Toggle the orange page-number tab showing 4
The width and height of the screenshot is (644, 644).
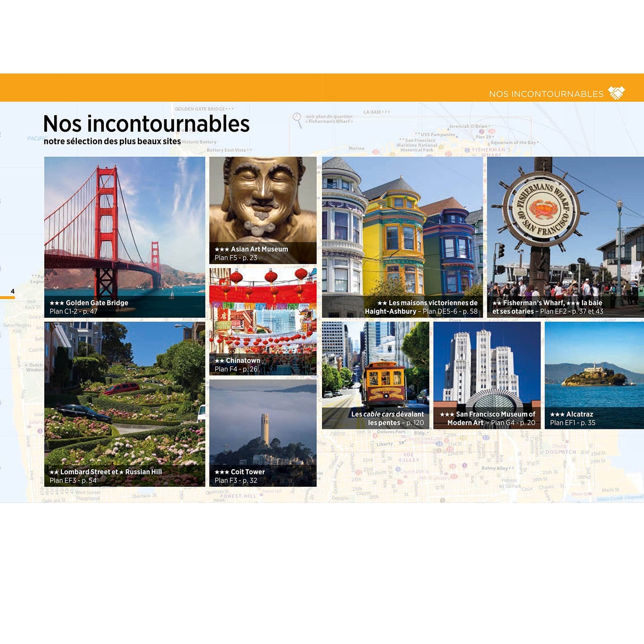pyautogui.click(x=12, y=291)
